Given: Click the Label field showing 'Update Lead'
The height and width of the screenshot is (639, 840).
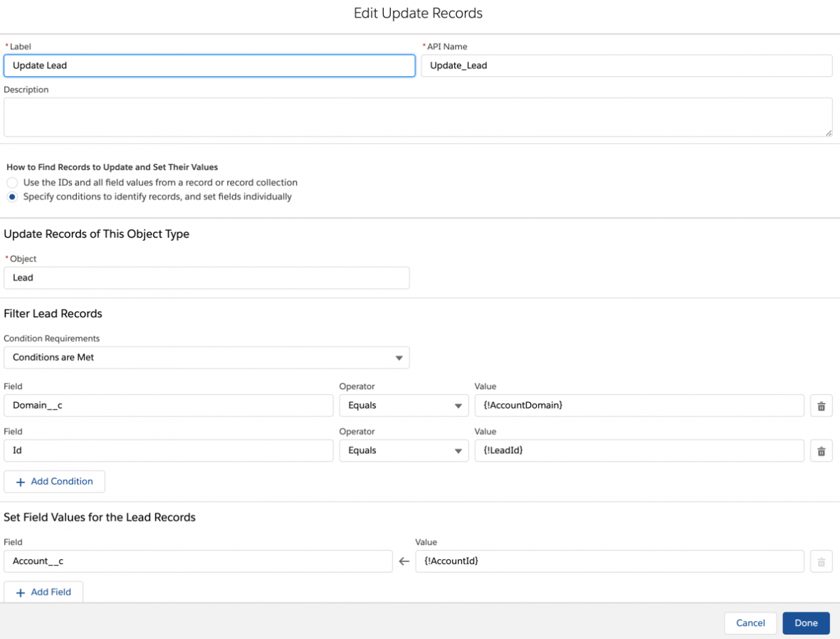Looking at the screenshot, I should [x=210, y=65].
